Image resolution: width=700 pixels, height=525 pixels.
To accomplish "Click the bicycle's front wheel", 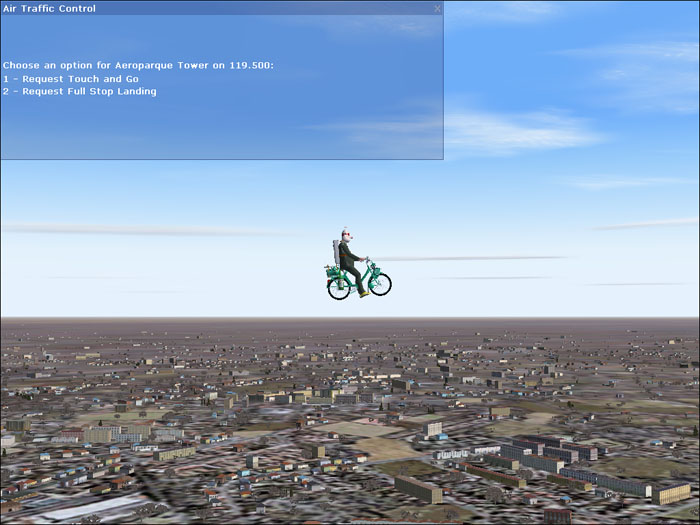I will click(379, 284).
